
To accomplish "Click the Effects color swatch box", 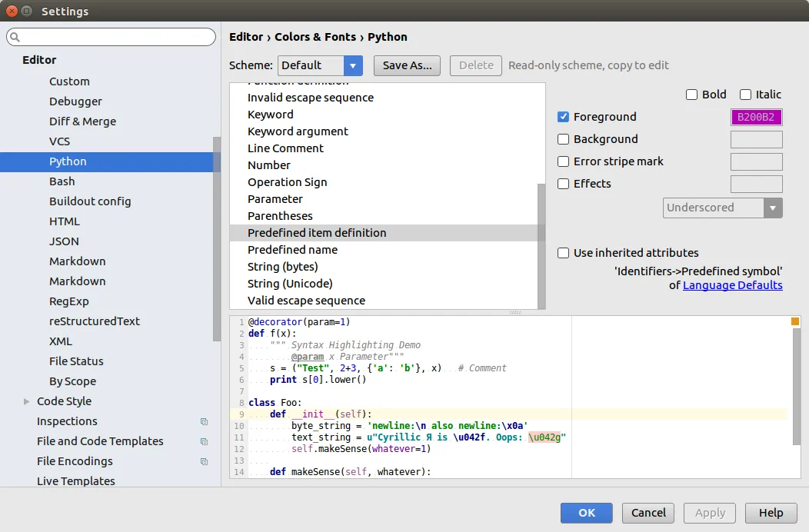I will [x=757, y=185].
